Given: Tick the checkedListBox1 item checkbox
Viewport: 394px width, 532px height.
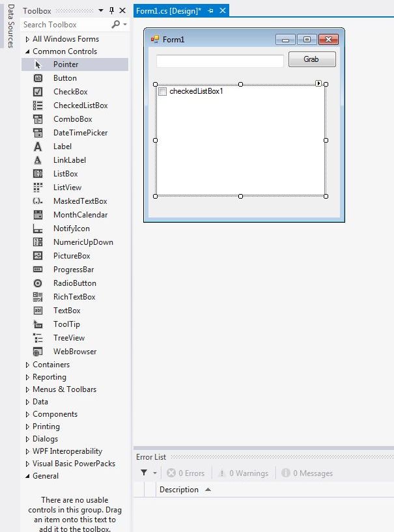Looking at the screenshot, I should (163, 92).
